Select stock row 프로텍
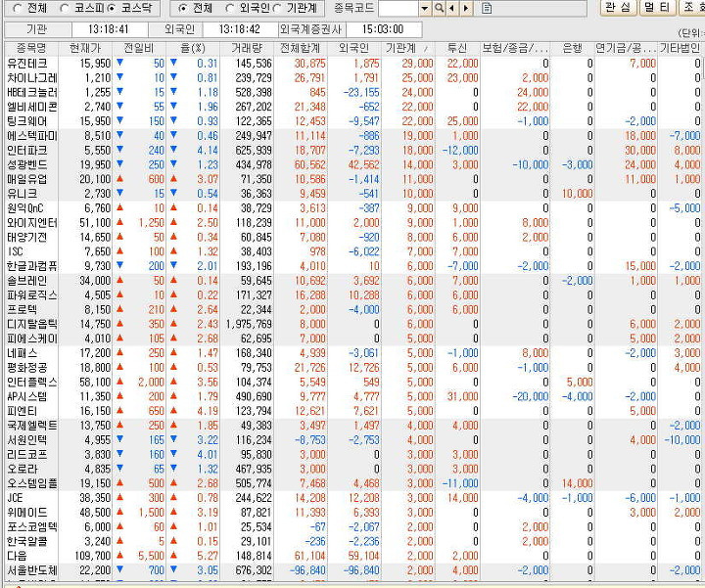705x588 pixels. 352,309
